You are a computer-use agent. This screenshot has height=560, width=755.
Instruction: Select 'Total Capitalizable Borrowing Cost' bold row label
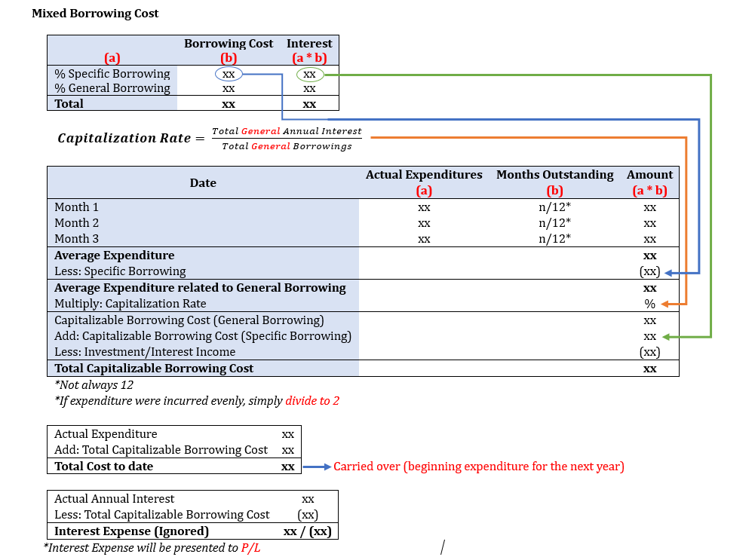tap(154, 369)
